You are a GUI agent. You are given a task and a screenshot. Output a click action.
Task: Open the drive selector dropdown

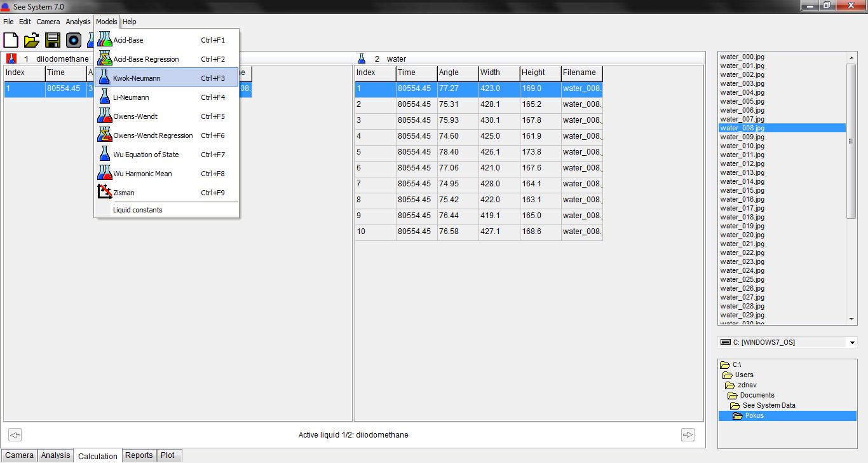(x=852, y=343)
